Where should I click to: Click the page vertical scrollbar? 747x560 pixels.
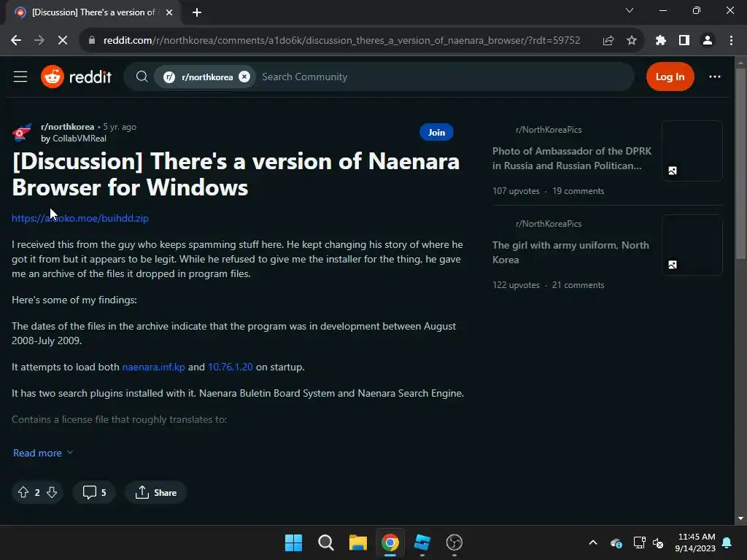[740, 163]
